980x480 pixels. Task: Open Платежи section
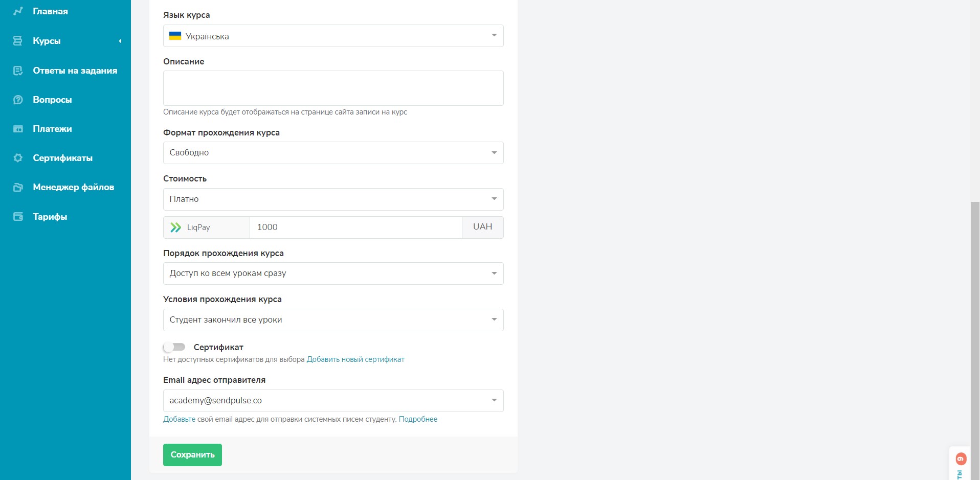52,129
